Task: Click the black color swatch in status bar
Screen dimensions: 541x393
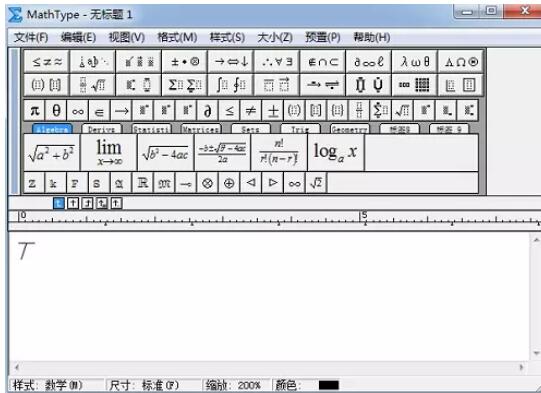Action: pyautogui.click(x=328, y=385)
